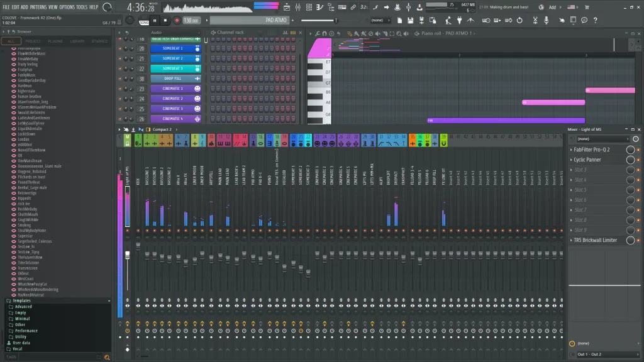644x362 pixels.
Task: Click the save disk icon in toolbar
Action: tap(410, 20)
